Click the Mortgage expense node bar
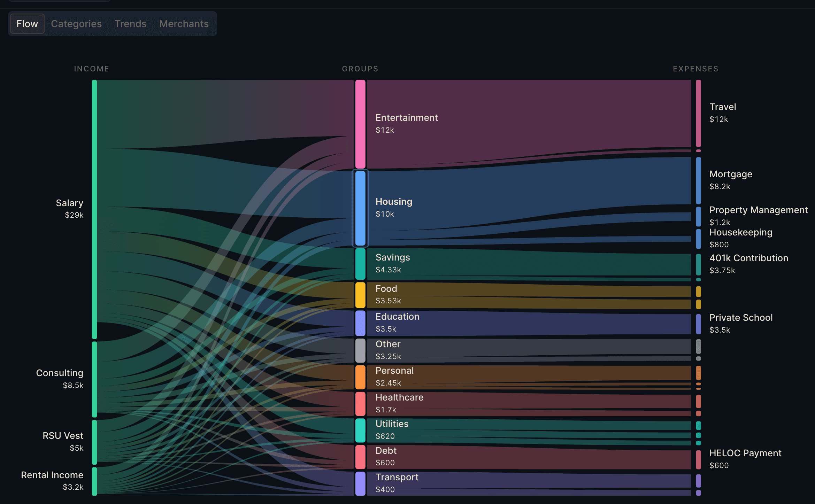Viewport: 815px width, 504px height. (x=698, y=180)
